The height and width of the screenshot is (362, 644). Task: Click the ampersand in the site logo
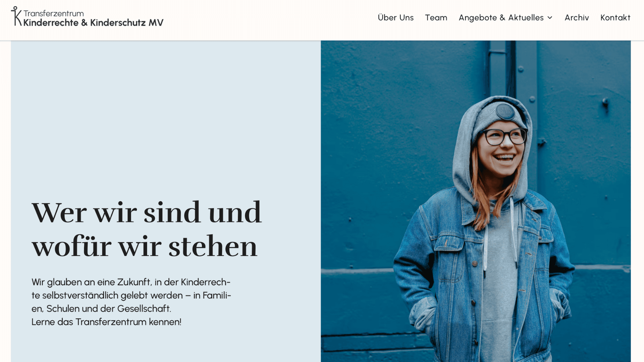click(x=84, y=22)
